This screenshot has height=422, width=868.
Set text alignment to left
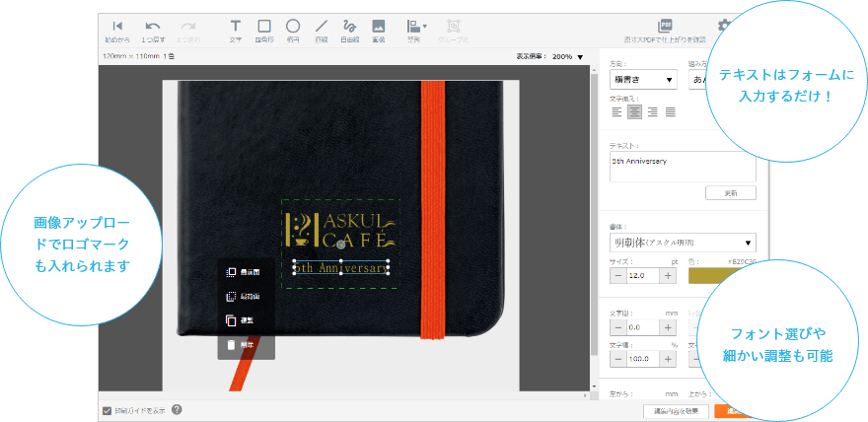pyautogui.click(x=616, y=111)
